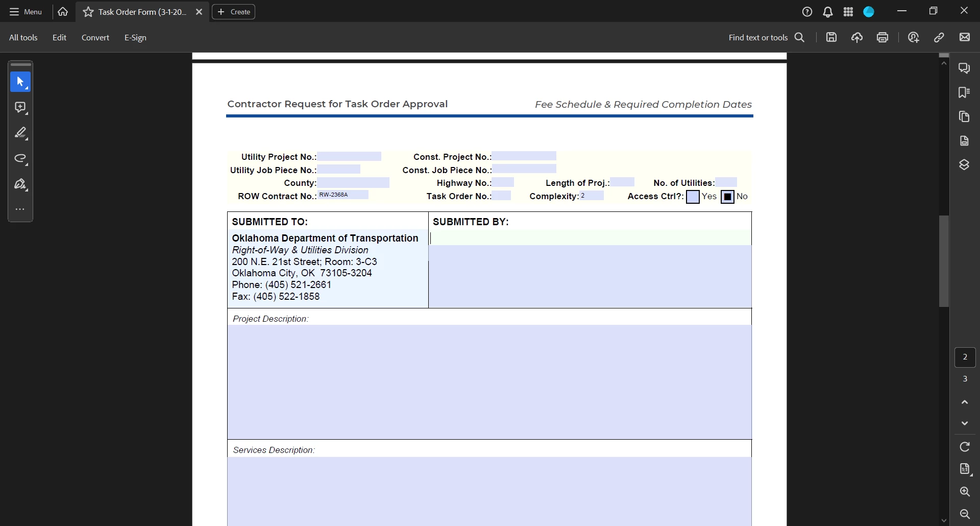
Task: Click the Services Description text area
Action: (x=489, y=491)
